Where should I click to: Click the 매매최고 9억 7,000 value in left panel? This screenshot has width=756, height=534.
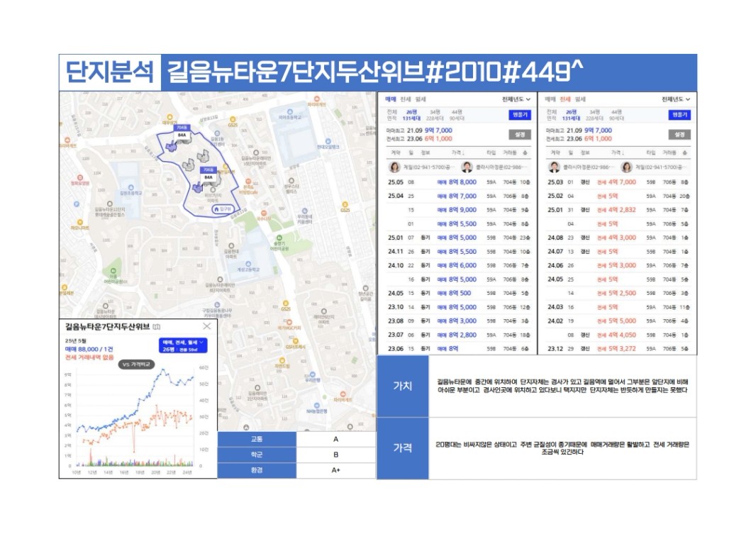coord(438,130)
